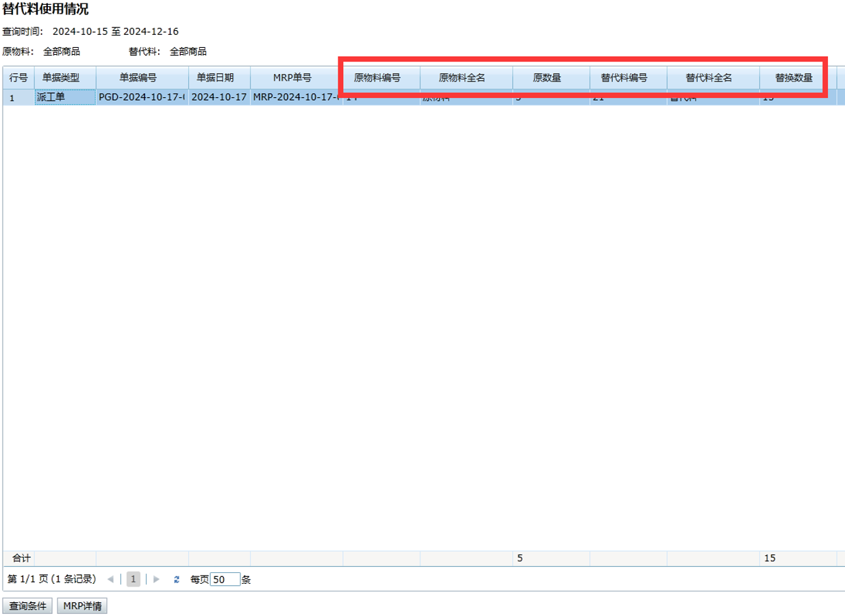This screenshot has height=616, width=845.
Task: Click the MRP详情 button
Action: [x=82, y=606]
